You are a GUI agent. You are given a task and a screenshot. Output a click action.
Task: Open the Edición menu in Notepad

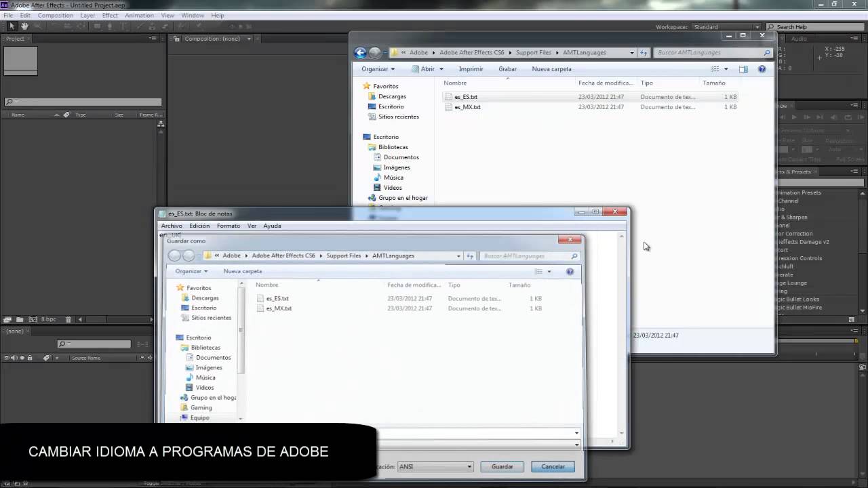(x=199, y=226)
